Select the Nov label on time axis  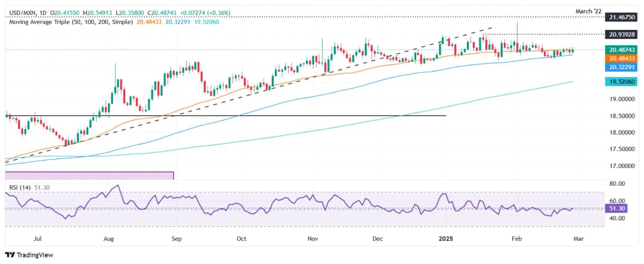pyautogui.click(x=312, y=238)
